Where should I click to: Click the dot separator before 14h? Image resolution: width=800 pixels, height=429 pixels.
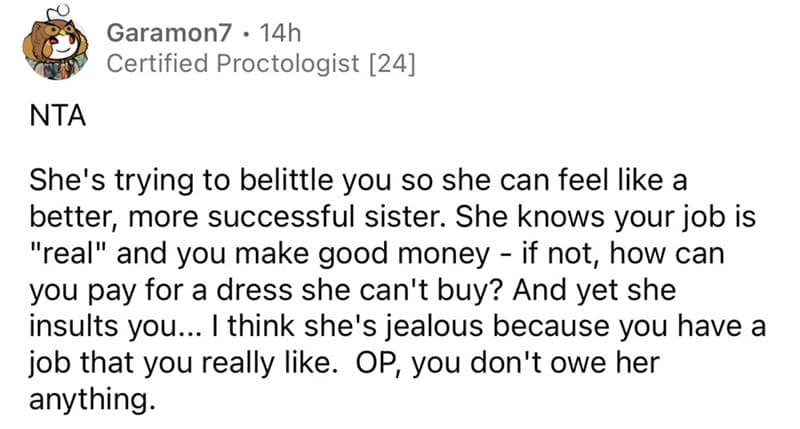click(246, 35)
